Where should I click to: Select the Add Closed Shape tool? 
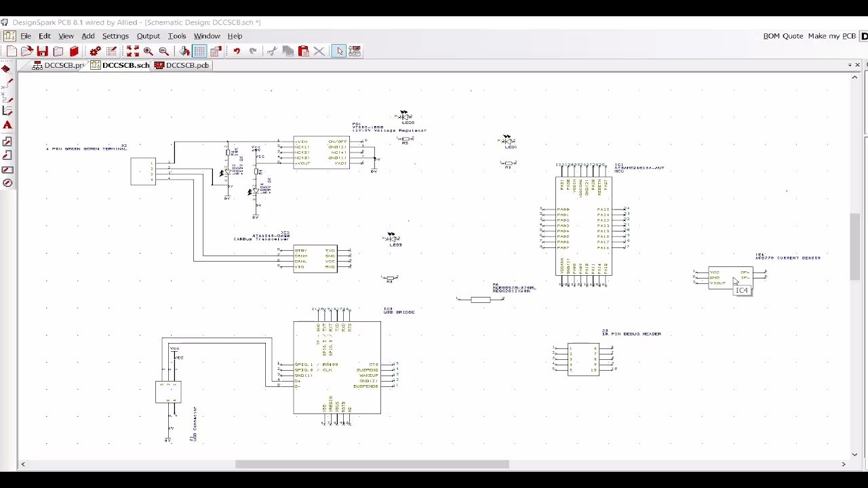point(7,142)
